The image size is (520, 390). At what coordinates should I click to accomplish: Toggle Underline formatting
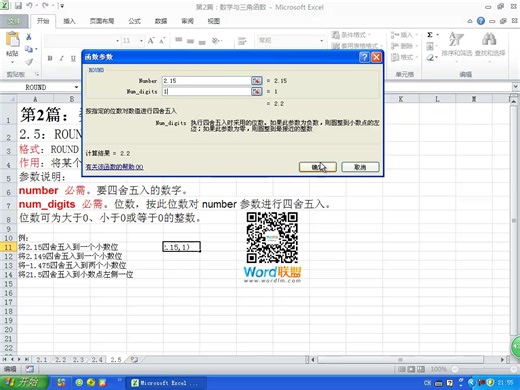[73, 58]
